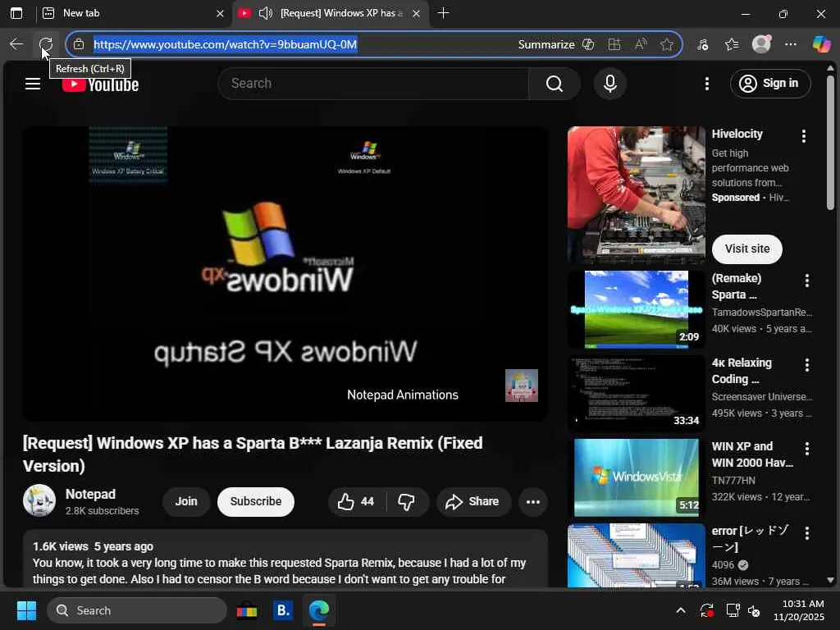Click the Join button
This screenshot has height=630, width=840.
pos(186,501)
